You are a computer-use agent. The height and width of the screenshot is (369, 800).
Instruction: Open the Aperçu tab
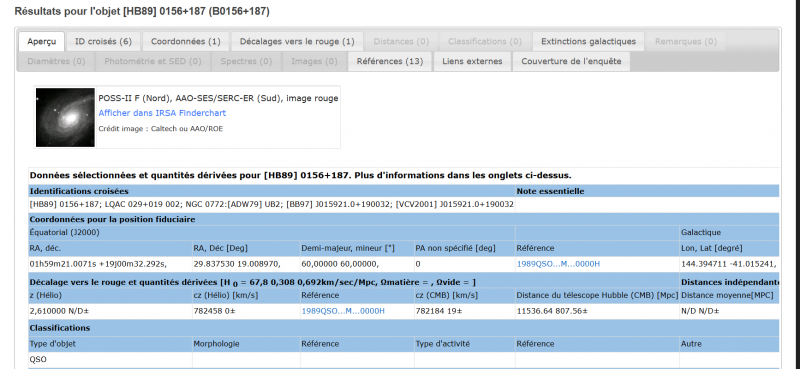coord(42,41)
